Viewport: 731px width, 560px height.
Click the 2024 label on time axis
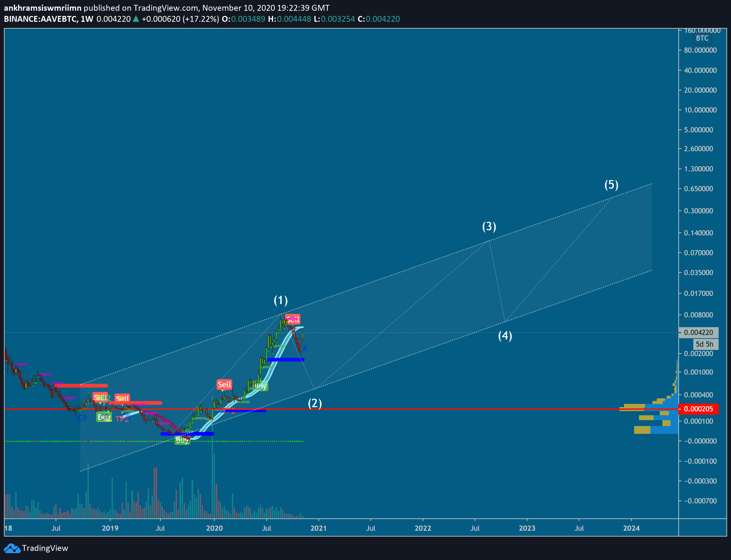pos(631,528)
